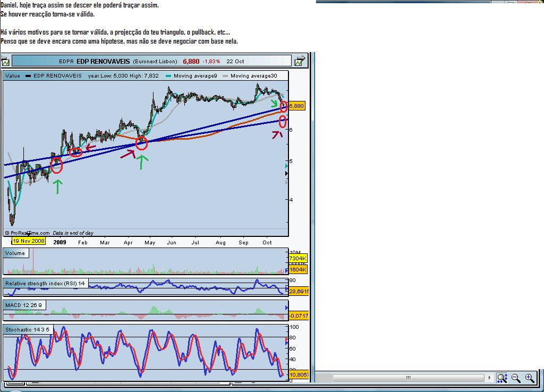Click the 'Relative strength index (RSI) 14' label

[45, 284]
